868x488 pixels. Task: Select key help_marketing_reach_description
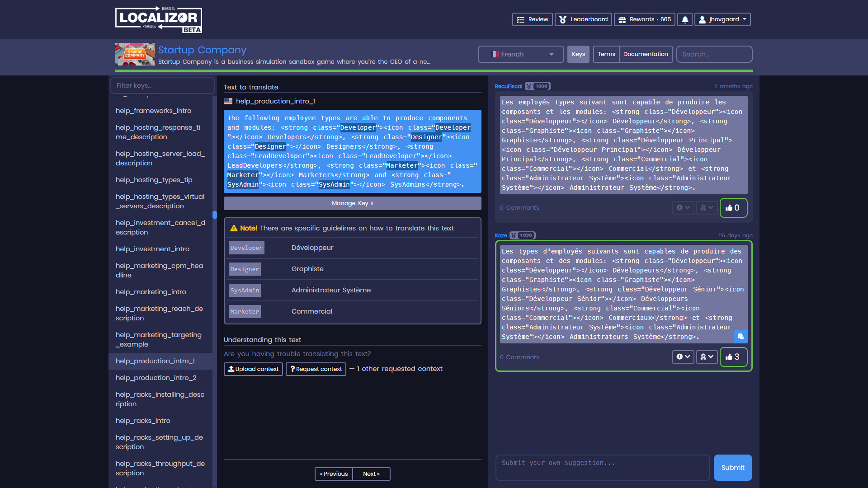160,314
